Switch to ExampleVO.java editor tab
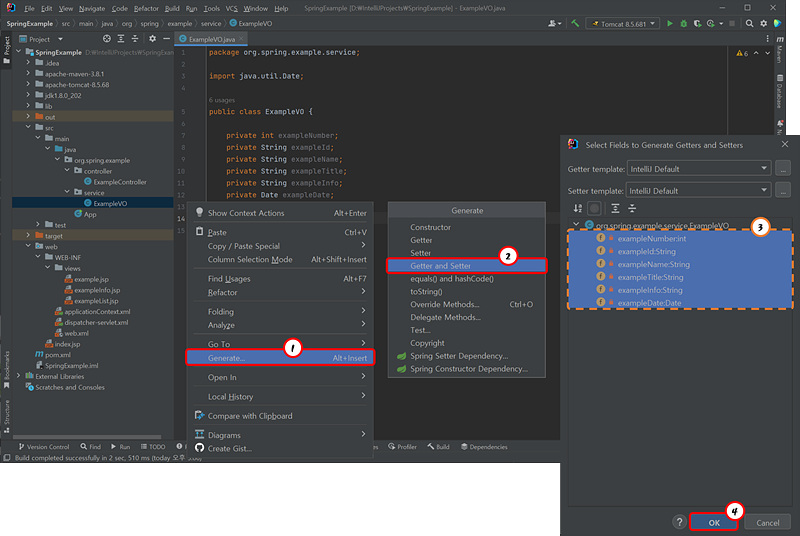Screen dimensions: 800x536 click(211, 39)
